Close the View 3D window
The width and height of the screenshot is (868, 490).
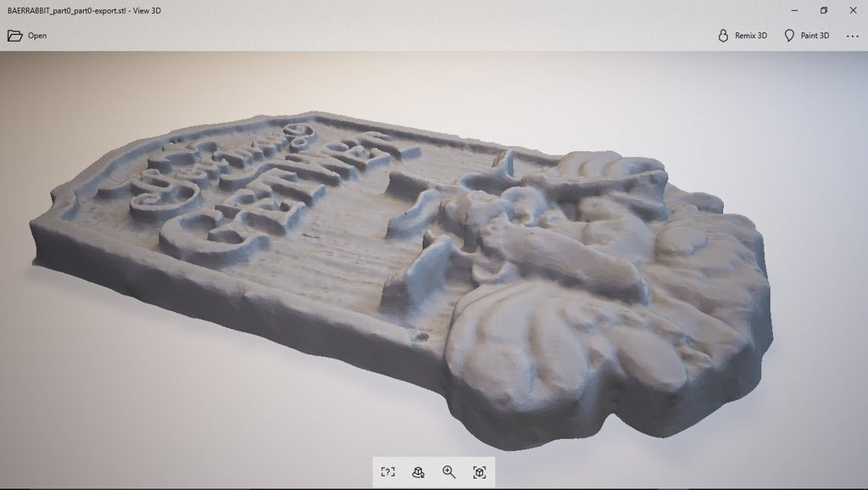[853, 11]
